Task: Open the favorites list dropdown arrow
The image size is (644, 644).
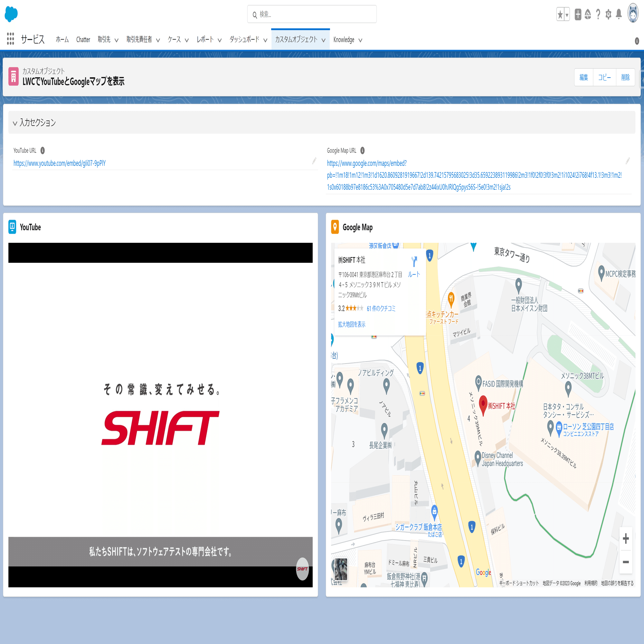Action: 567,14
